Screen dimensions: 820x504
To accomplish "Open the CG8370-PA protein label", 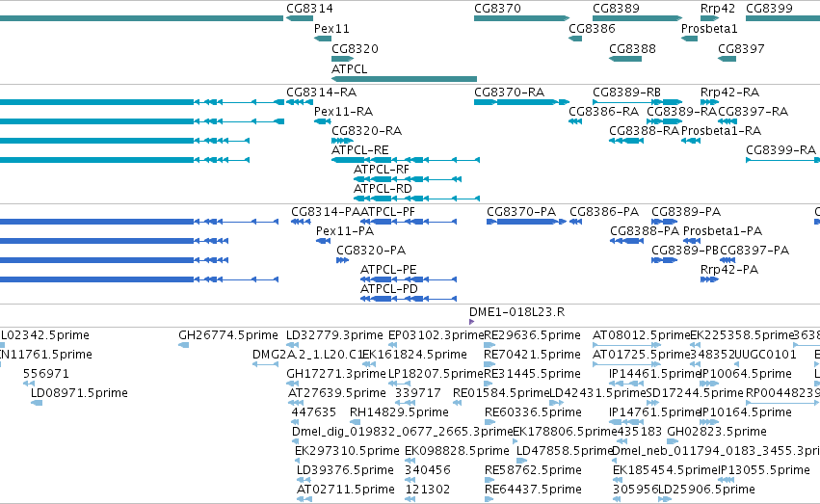I will 521,212.
